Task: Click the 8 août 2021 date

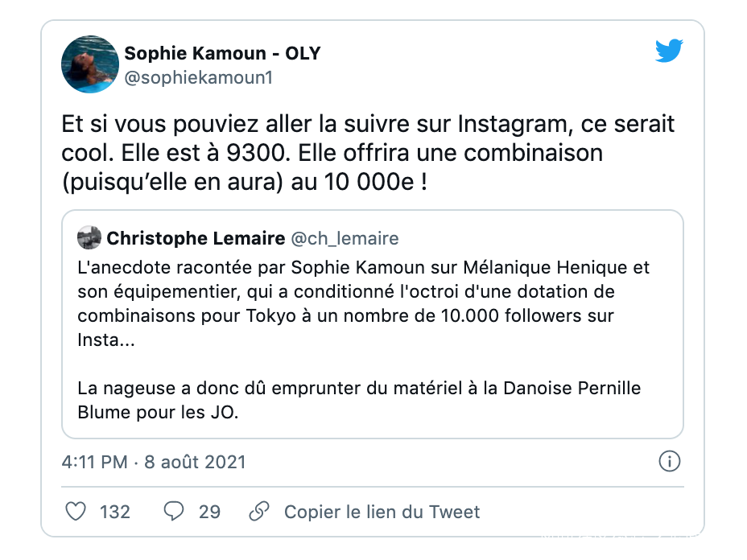Action: point(195,462)
